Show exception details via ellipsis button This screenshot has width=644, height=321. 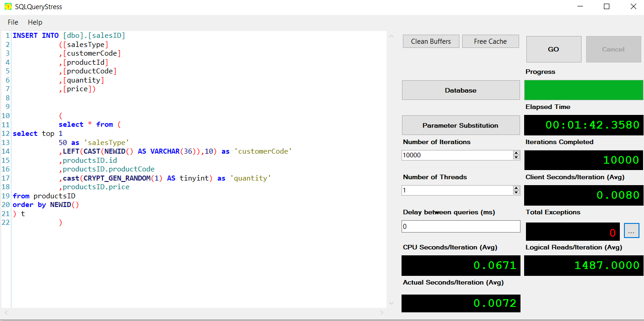pos(631,231)
